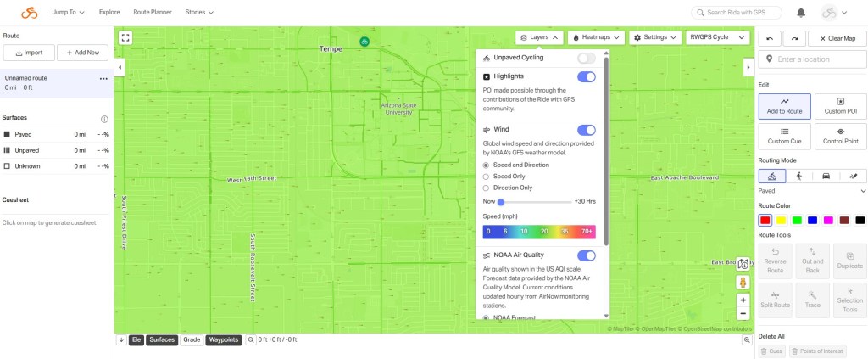Click the Tempe bike shop map marker
Screen dimensions: 868x359
pos(364,41)
